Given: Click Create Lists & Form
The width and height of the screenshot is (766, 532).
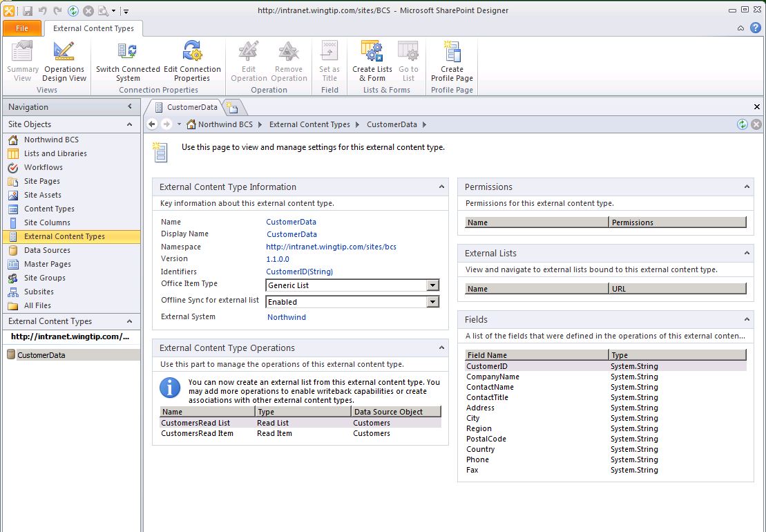Looking at the screenshot, I should [372, 61].
